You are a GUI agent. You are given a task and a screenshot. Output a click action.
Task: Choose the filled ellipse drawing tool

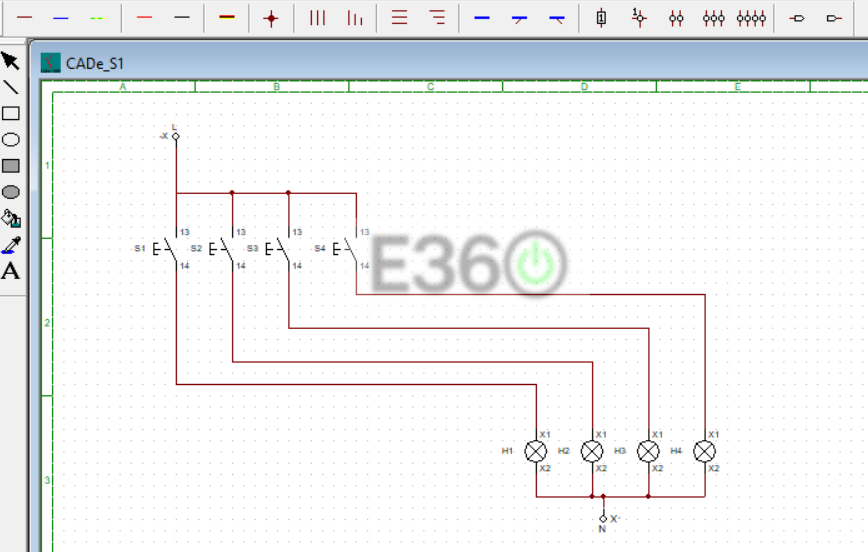pos(11,192)
